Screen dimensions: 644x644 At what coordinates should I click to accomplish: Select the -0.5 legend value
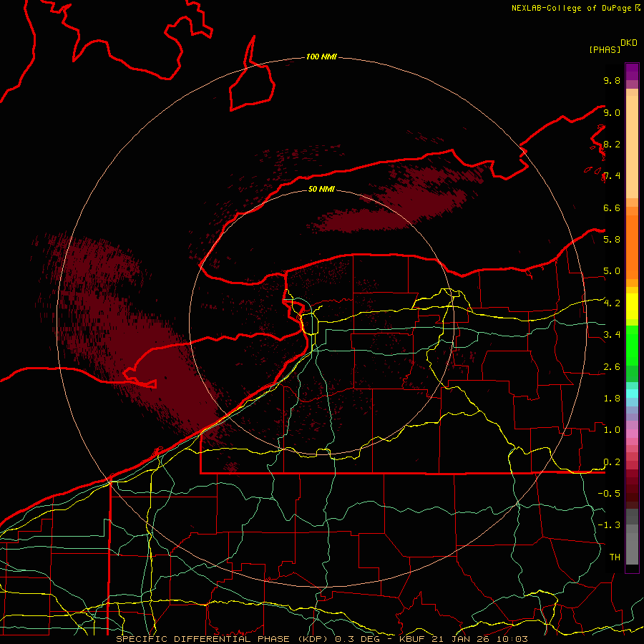click(x=609, y=494)
